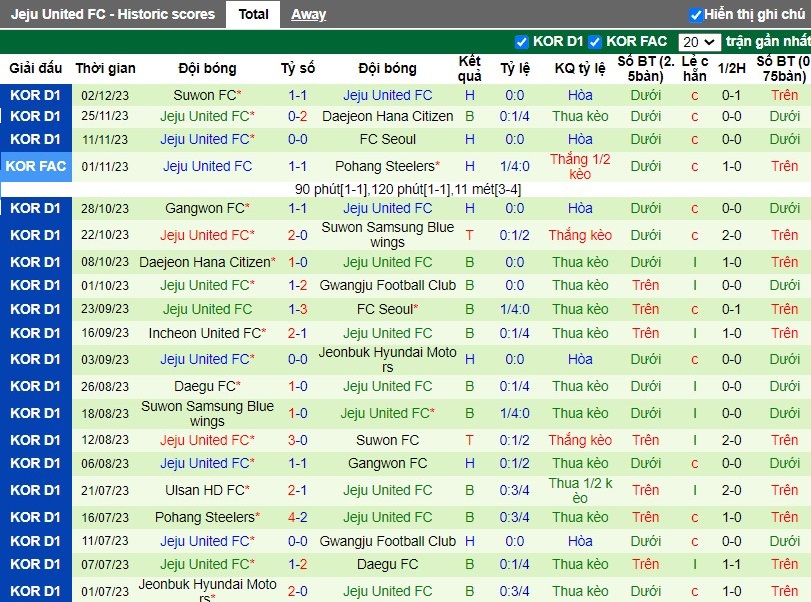The image size is (811, 602).
Task: Select the 0:3/4 odds on 21/07/23
Action: pyautogui.click(x=514, y=490)
